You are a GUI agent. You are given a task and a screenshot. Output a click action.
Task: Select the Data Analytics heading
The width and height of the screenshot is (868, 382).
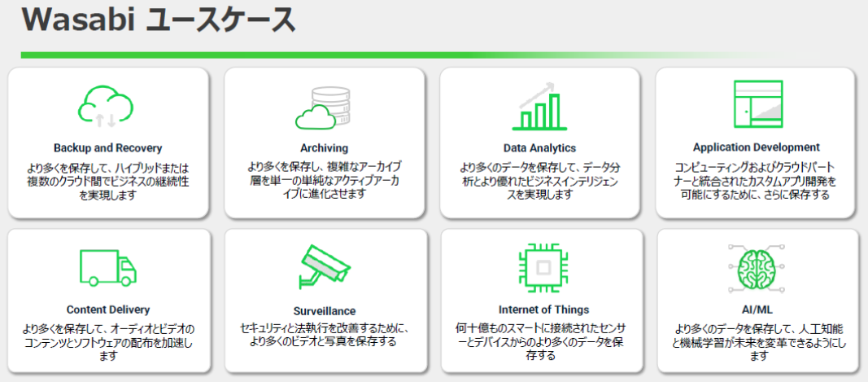pyautogui.click(x=539, y=148)
